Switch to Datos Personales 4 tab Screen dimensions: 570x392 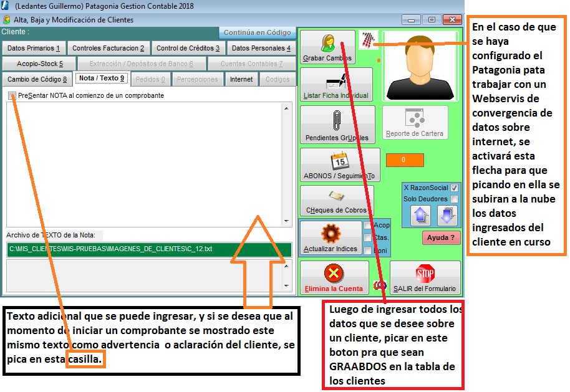261,49
